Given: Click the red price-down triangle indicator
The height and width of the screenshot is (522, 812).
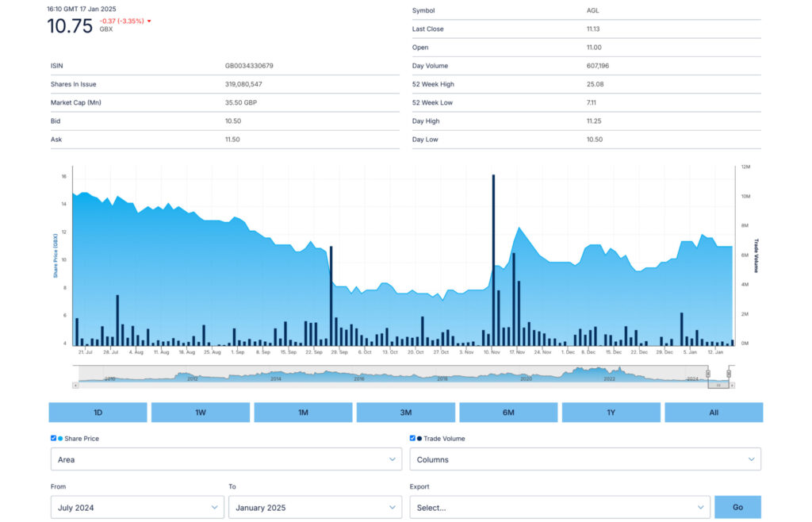Looking at the screenshot, I should 149,21.
